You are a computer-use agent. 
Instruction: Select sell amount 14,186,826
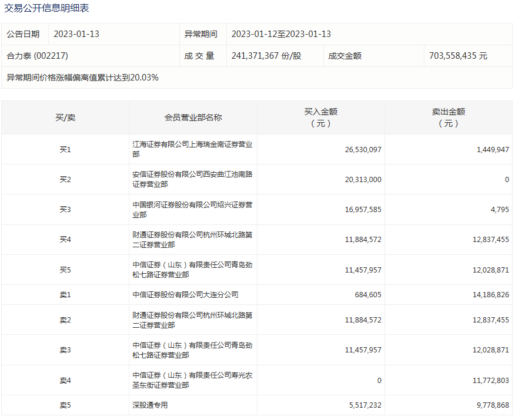click(x=491, y=295)
